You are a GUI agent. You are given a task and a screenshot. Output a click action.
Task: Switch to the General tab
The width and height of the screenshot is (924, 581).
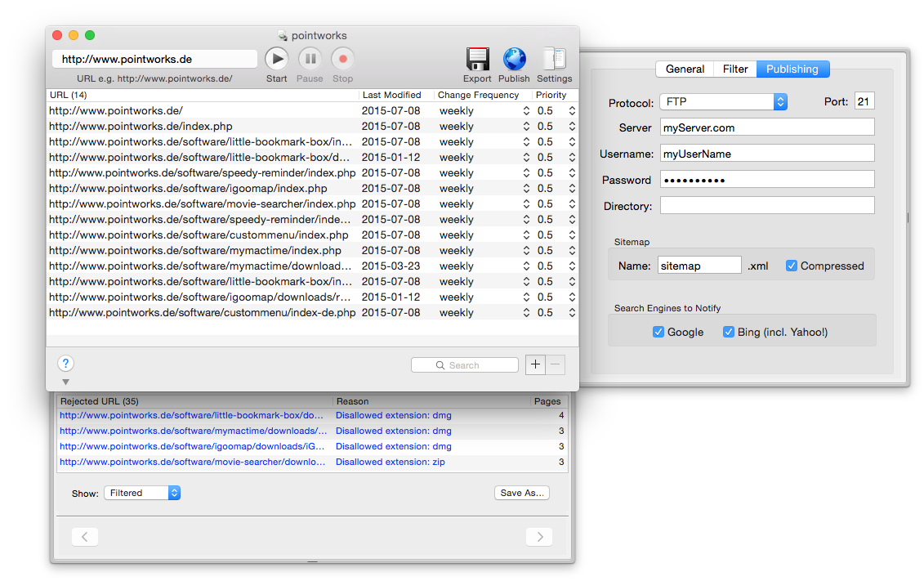(x=685, y=69)
